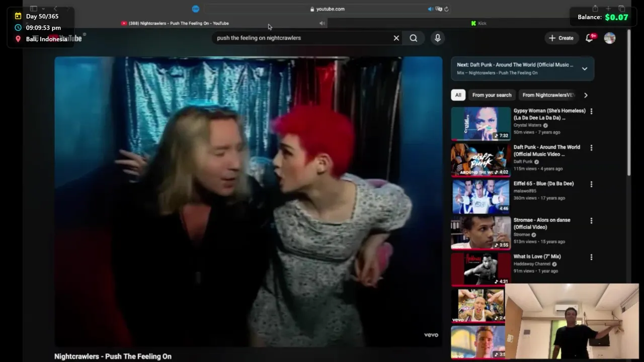The height and width of the screenshot is (362, 644).
Task: Click the Crystal Waters channel name
Action: coord(527,125)
